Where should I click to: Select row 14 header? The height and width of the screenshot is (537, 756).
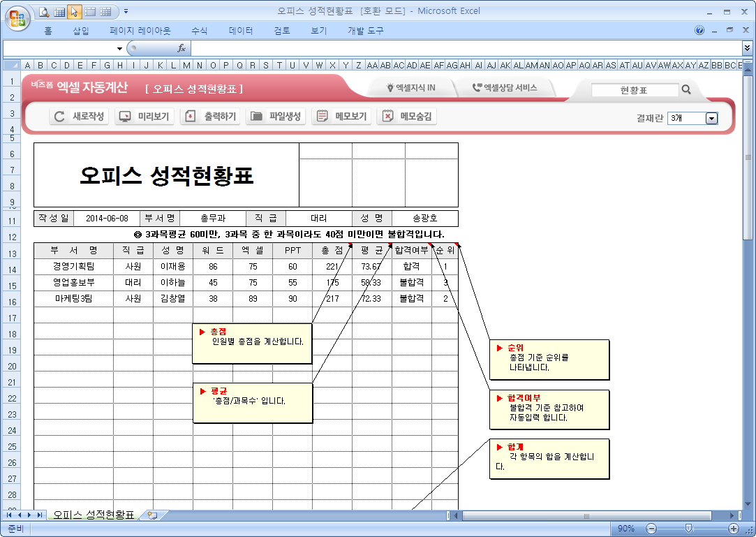pos(12,270)
